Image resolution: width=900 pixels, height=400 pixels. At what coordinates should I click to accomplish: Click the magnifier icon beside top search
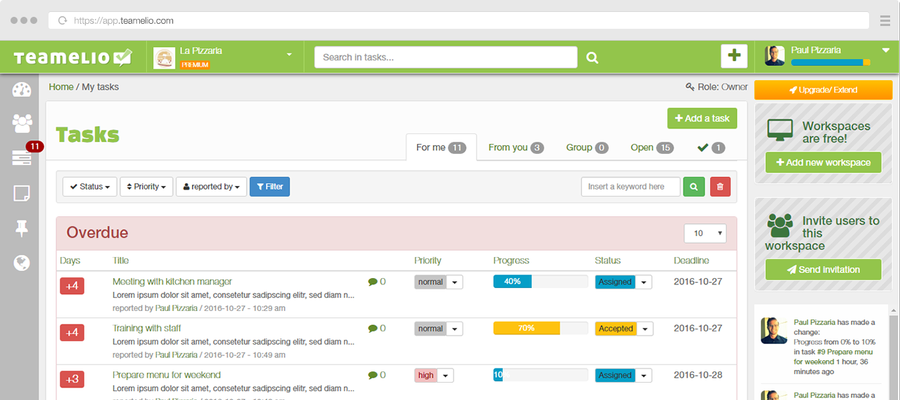pyautogui.click(x=592, y=57)
